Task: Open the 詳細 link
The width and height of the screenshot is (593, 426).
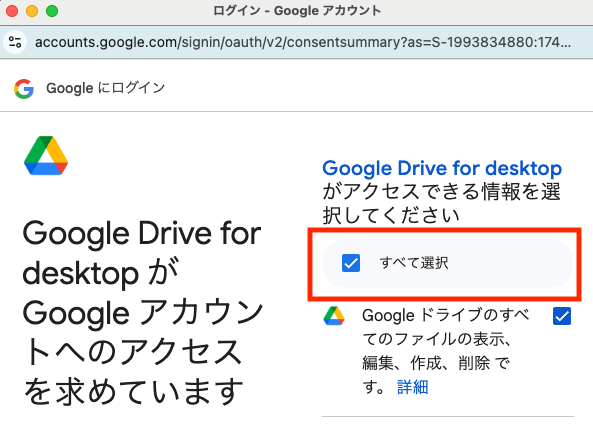Action: (x=412, y=387)
